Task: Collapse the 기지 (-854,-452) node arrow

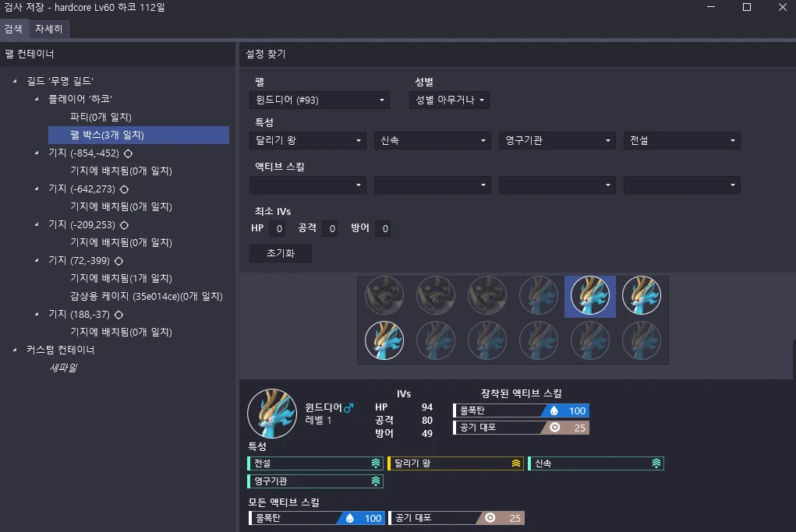Action: click(x=37, y=153)
